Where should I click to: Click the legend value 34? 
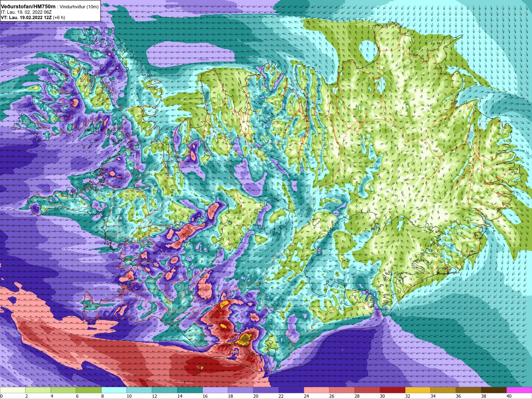pyautogui.click(x=433, y=396)
